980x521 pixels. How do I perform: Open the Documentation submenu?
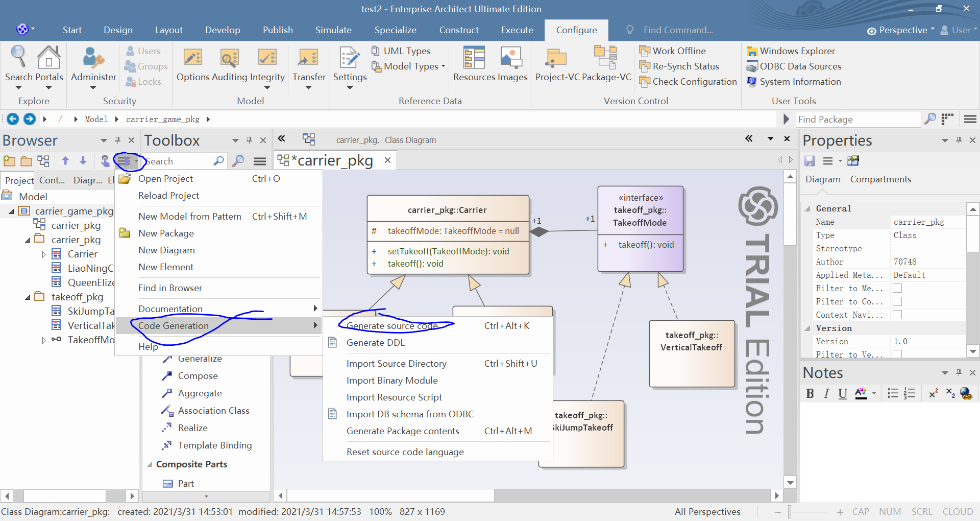(218, 309)
